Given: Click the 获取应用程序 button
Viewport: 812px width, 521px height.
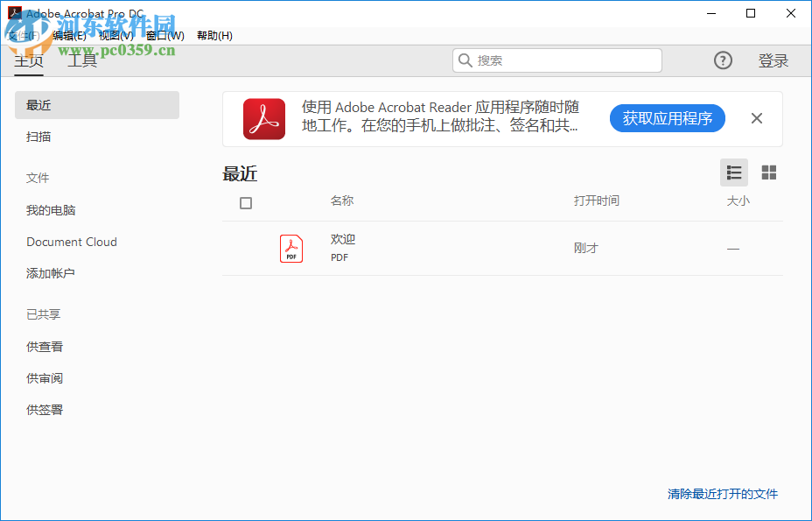Looking at the screenshot, I should click(667, 118).
